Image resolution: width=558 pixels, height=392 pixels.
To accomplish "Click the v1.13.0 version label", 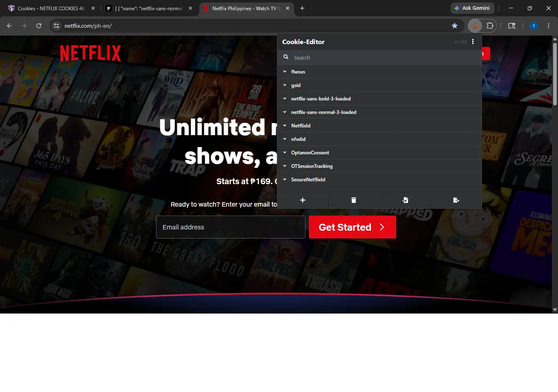I will click(x=460, y=42).
